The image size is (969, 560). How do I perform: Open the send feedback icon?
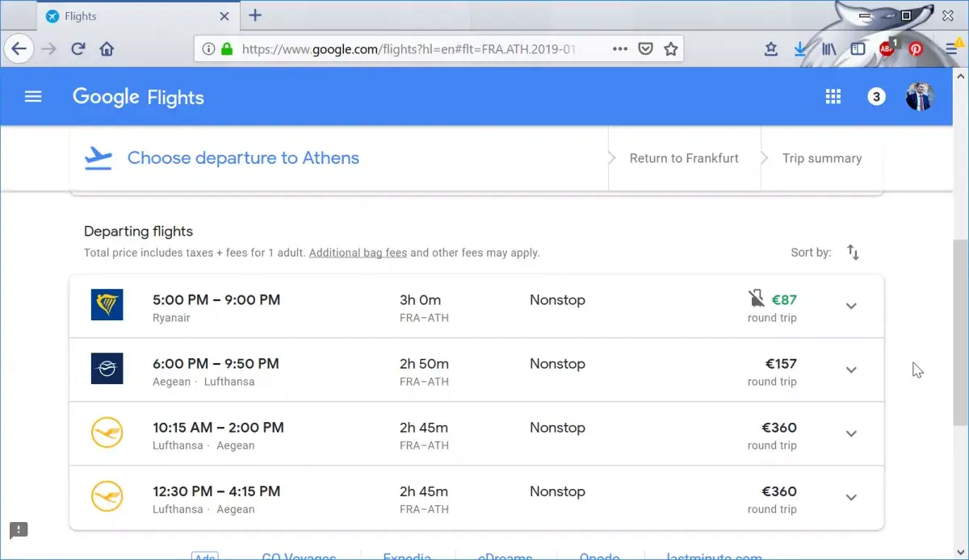tap(19, 530)
